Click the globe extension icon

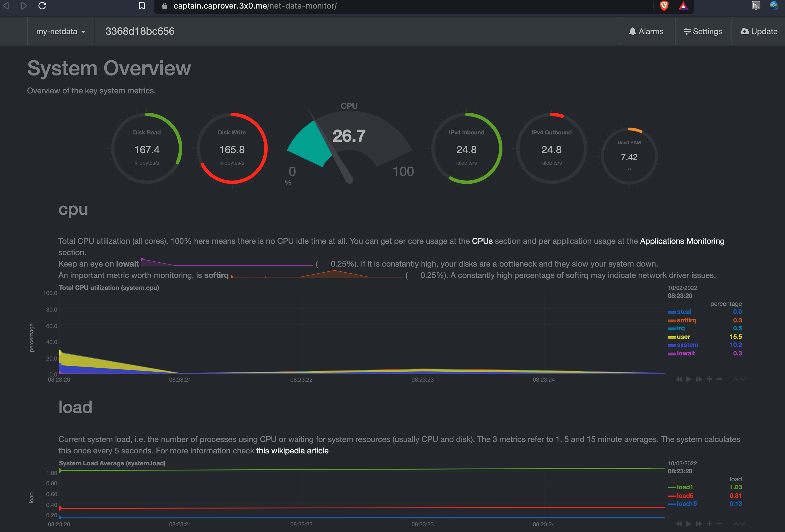tap(774, 6)
